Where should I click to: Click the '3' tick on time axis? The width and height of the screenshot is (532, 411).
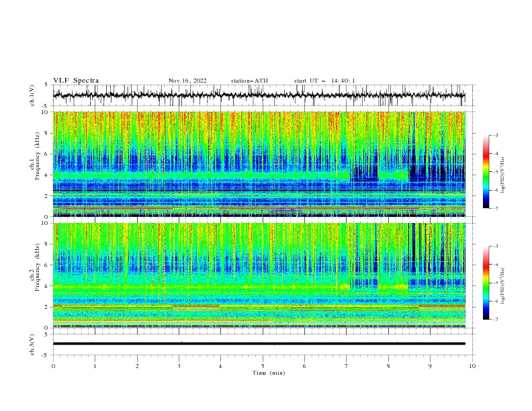(x=179, y=366)
